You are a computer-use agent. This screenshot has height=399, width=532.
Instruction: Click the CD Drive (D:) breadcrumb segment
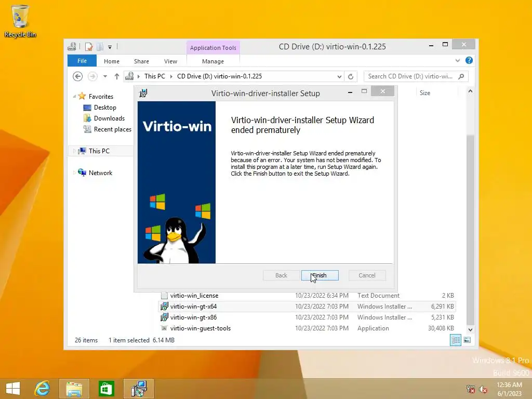tap(220, 76)
